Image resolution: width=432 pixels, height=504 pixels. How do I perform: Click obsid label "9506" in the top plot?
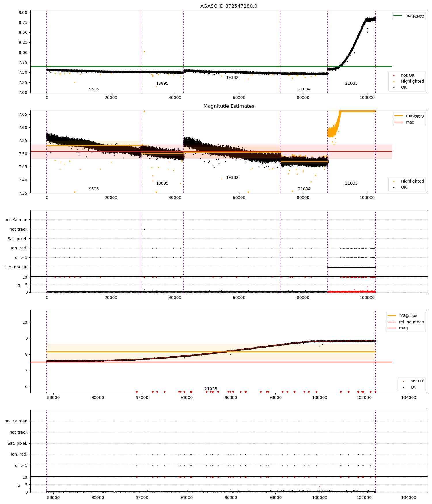tap(94, 89)
